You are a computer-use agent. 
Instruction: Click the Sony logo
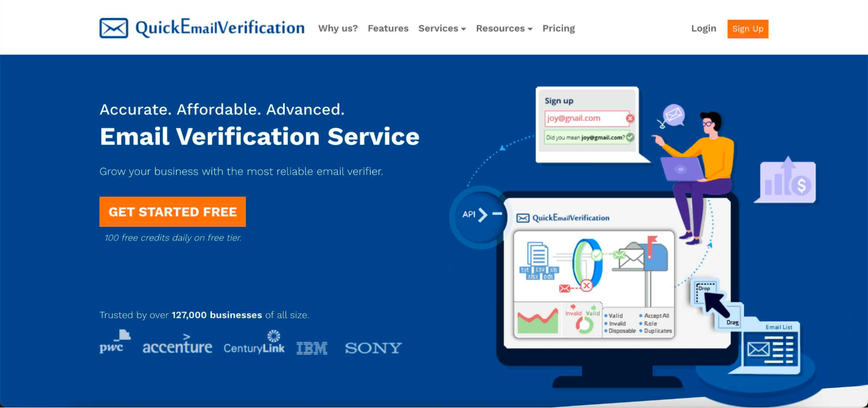coord(373,348)
